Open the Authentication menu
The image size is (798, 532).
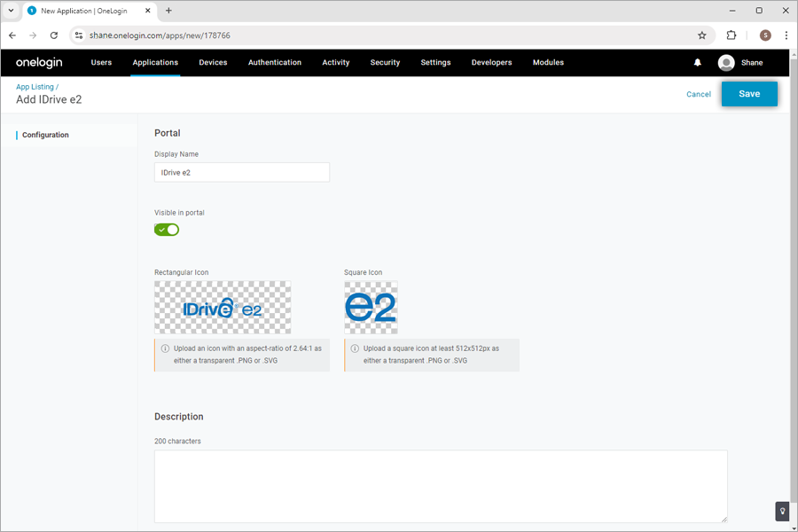tap(275, 63)
